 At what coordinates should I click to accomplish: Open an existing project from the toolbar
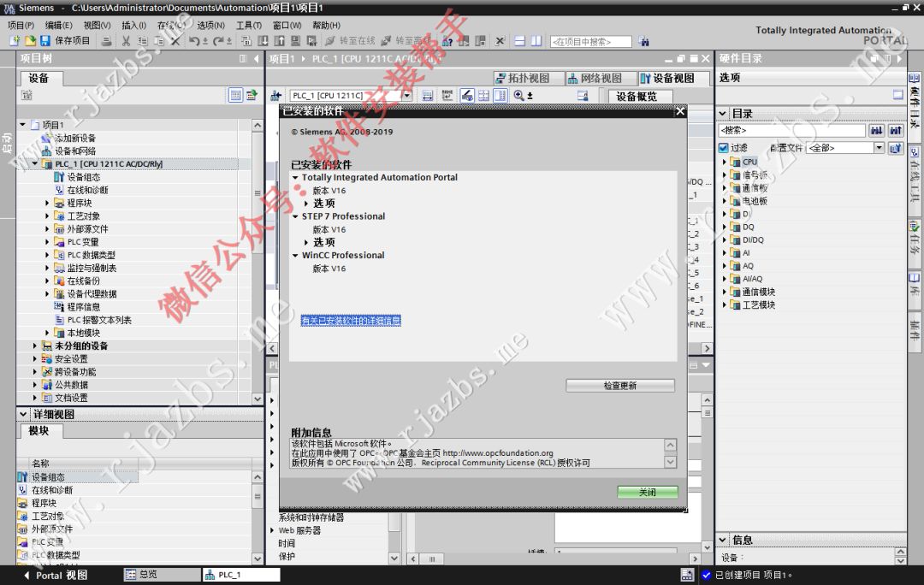tap(29, 41)
